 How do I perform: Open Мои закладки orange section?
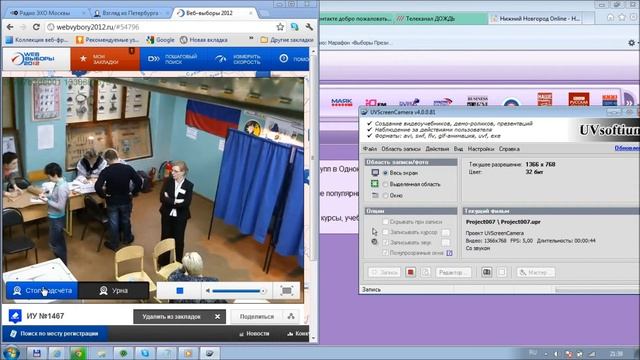105,59
